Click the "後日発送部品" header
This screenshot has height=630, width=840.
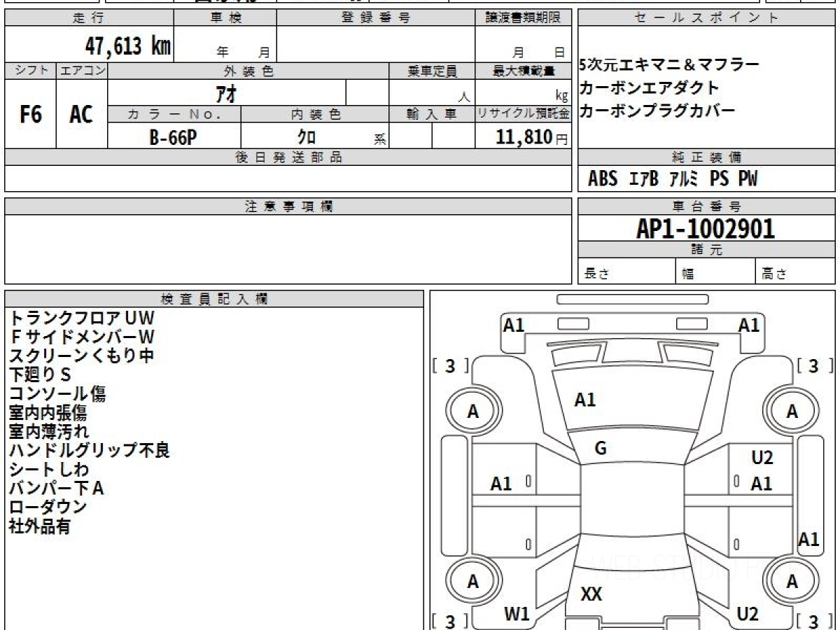coord(288,157)
